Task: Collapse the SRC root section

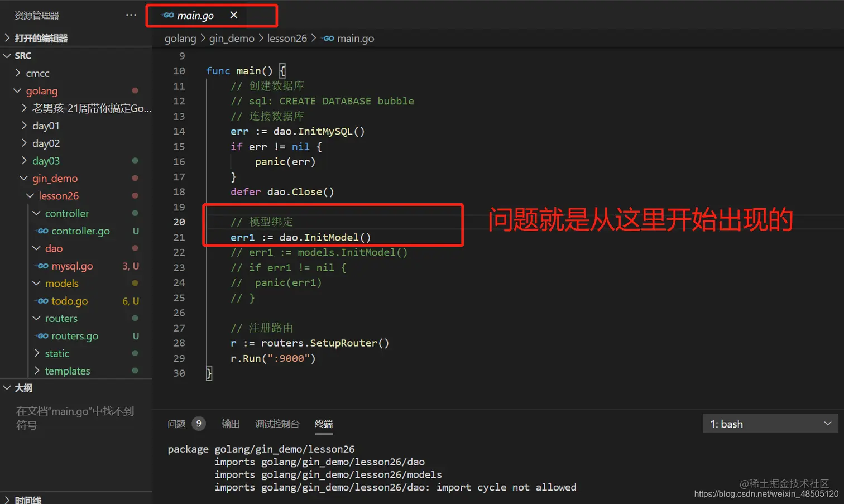Action: pyautogui.click(x=7, y=56)
